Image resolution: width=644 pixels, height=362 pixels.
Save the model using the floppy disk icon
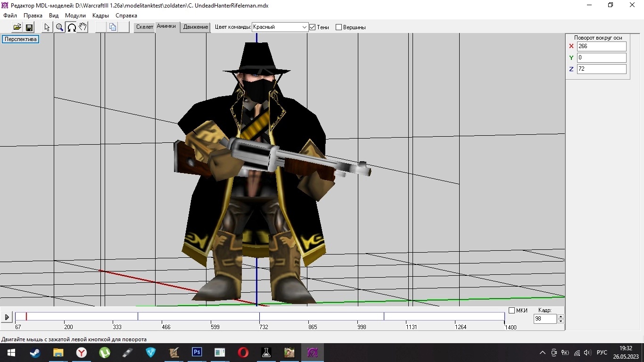click(29, 27)
